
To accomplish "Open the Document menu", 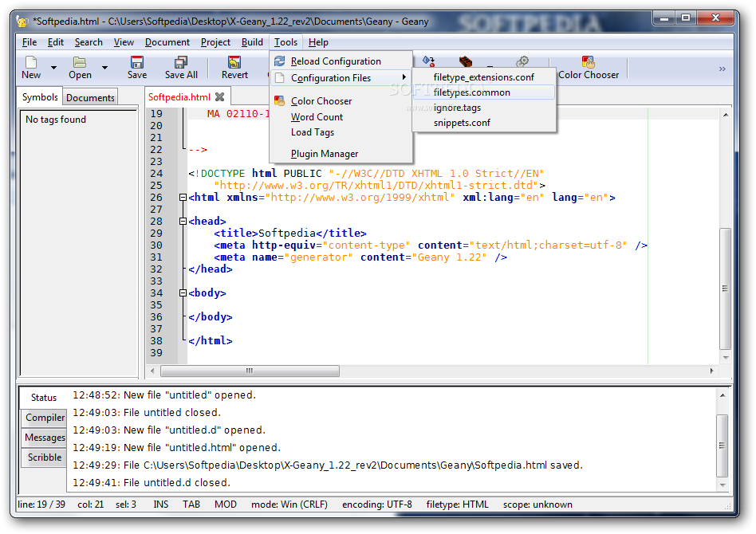I will 167,42.
